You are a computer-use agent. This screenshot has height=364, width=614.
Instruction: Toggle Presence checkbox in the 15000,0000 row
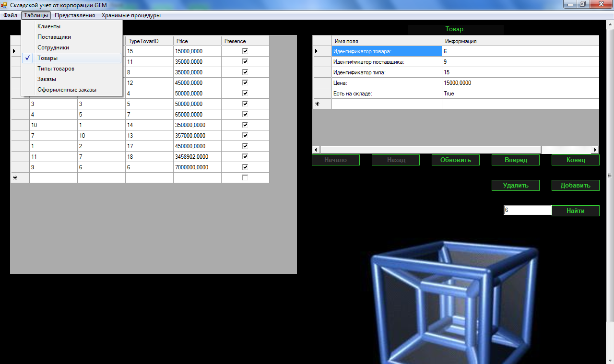pos(245,51)
